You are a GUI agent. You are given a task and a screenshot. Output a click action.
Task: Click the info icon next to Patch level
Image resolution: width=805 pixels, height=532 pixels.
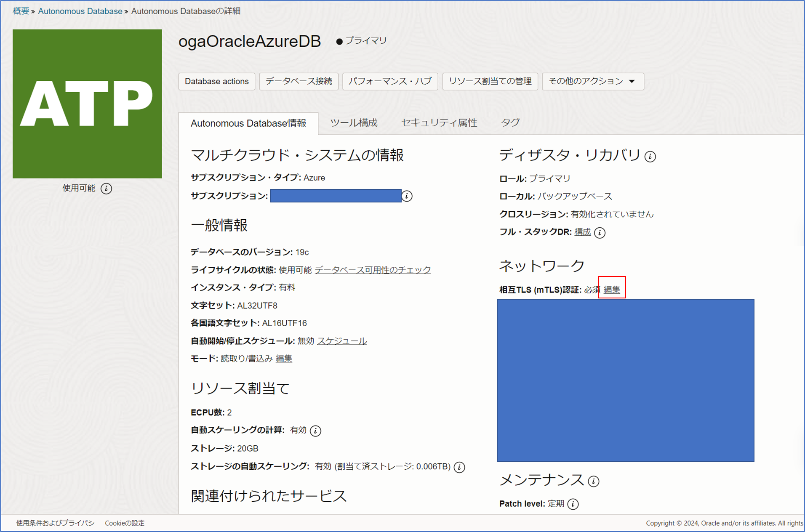tap(573, 504)
